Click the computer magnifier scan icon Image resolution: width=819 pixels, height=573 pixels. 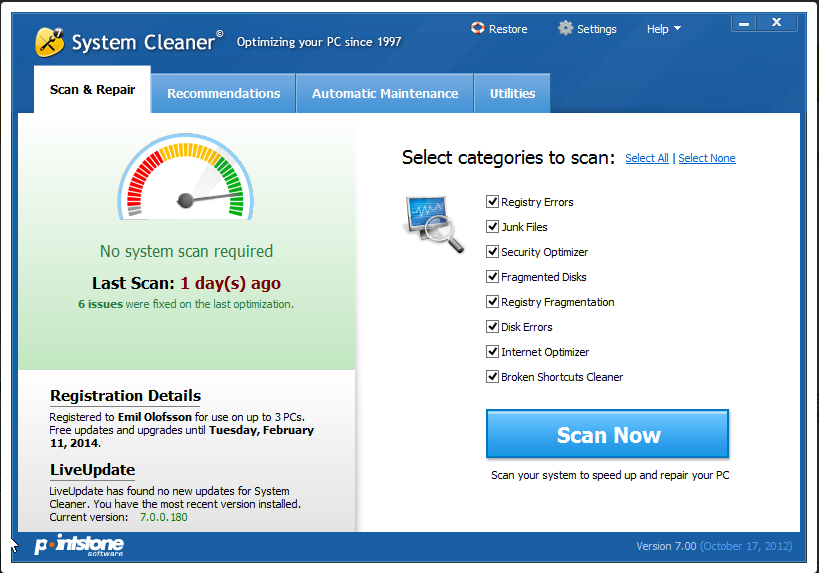[434, 224]
